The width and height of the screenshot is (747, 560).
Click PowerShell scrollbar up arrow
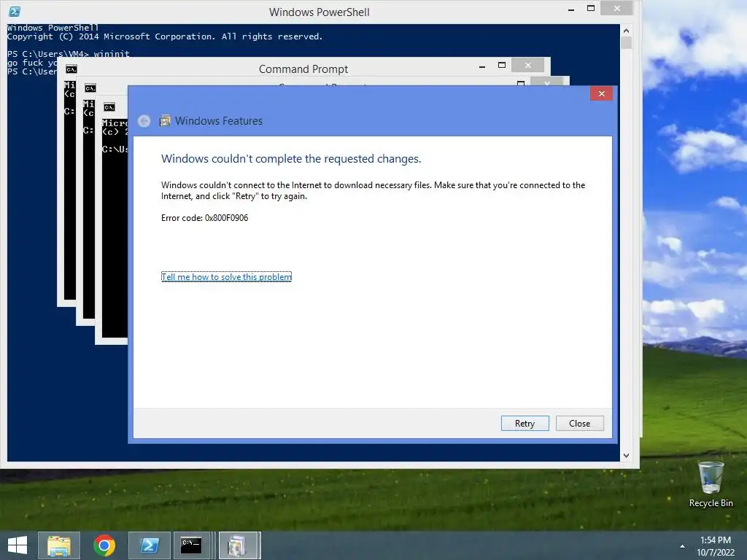(x=626, y=31)
